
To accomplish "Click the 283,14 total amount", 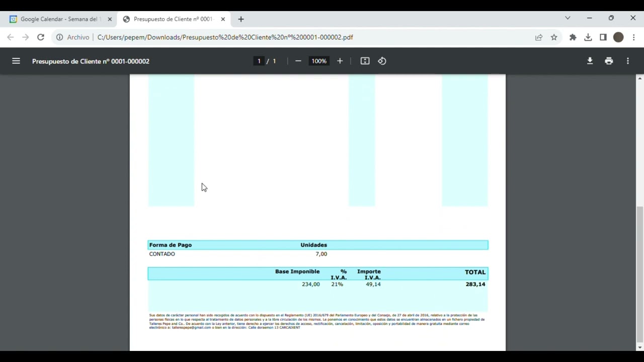I will click(x=475, y=284).
